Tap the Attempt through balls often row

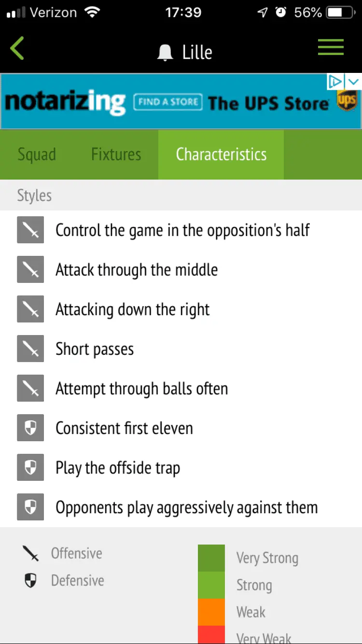click(141, 389)
